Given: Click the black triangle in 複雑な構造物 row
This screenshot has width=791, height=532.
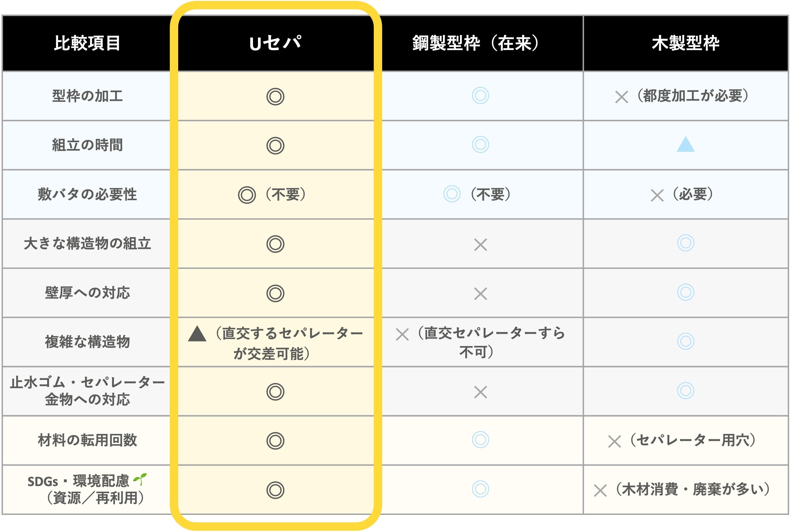Looking at the screenshot, I should tap(197, 334).
